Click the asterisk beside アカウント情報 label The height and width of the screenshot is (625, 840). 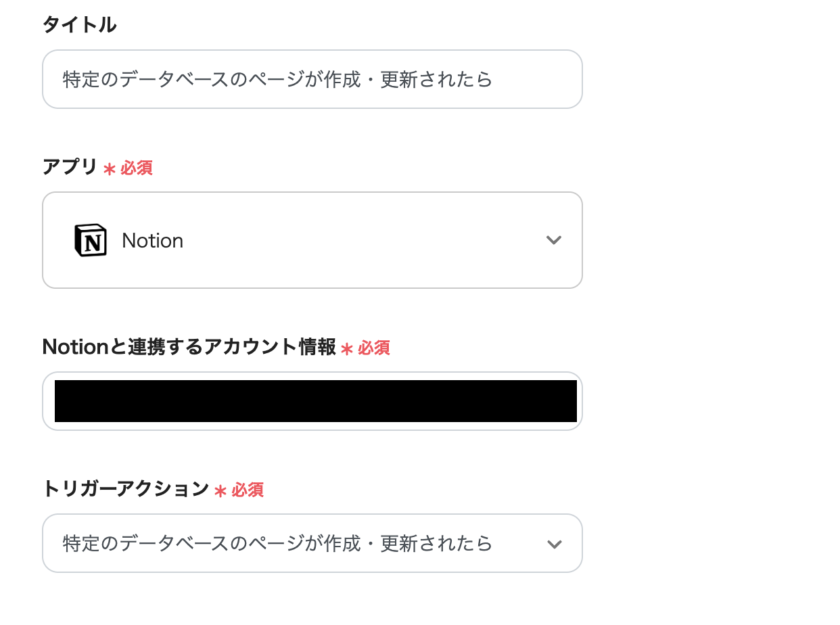click(347, 349)
